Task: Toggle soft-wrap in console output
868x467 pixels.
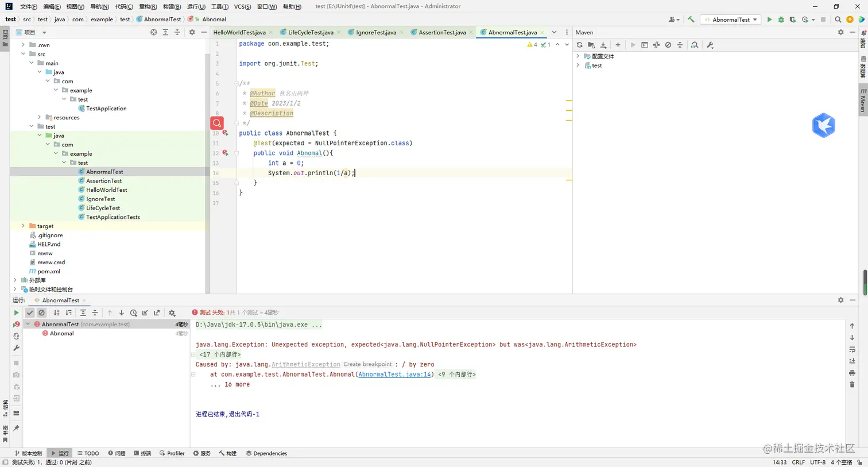Action: (x=852, y=349)
